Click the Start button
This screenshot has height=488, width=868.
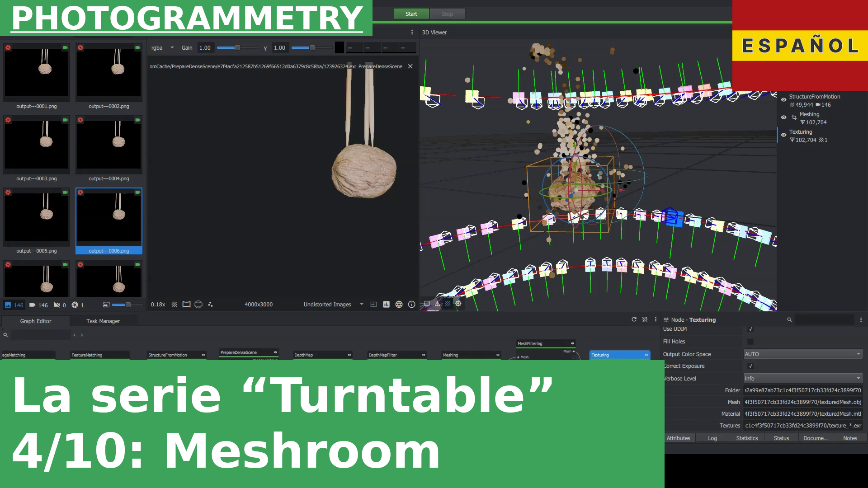click(411, 14)
